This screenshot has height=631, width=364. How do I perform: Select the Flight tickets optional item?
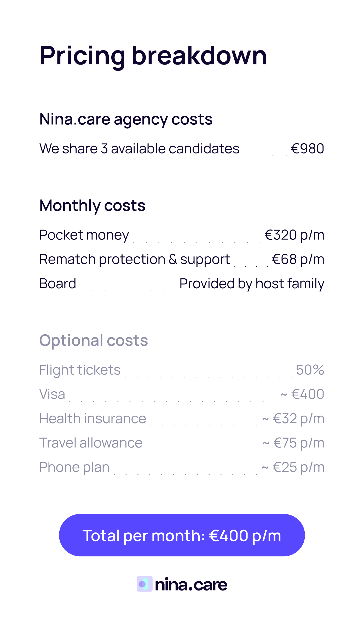click(80, 370)
